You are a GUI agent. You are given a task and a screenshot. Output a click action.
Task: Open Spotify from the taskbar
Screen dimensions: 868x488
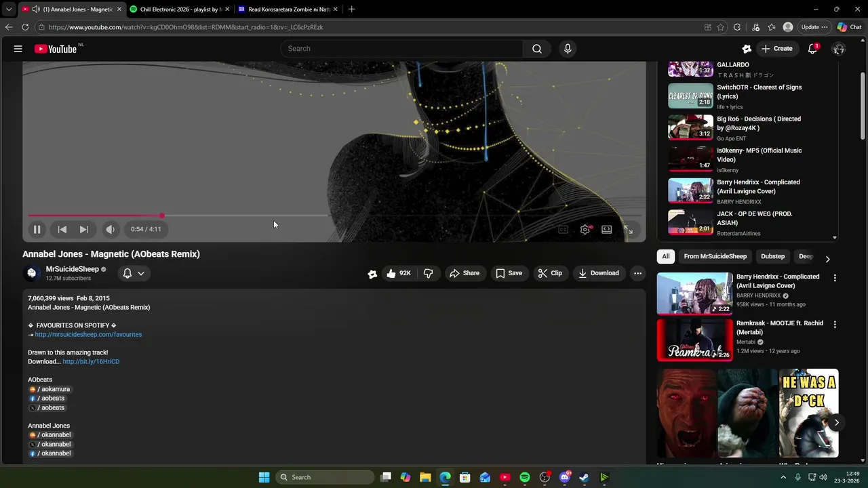click(x=525, y=477)
